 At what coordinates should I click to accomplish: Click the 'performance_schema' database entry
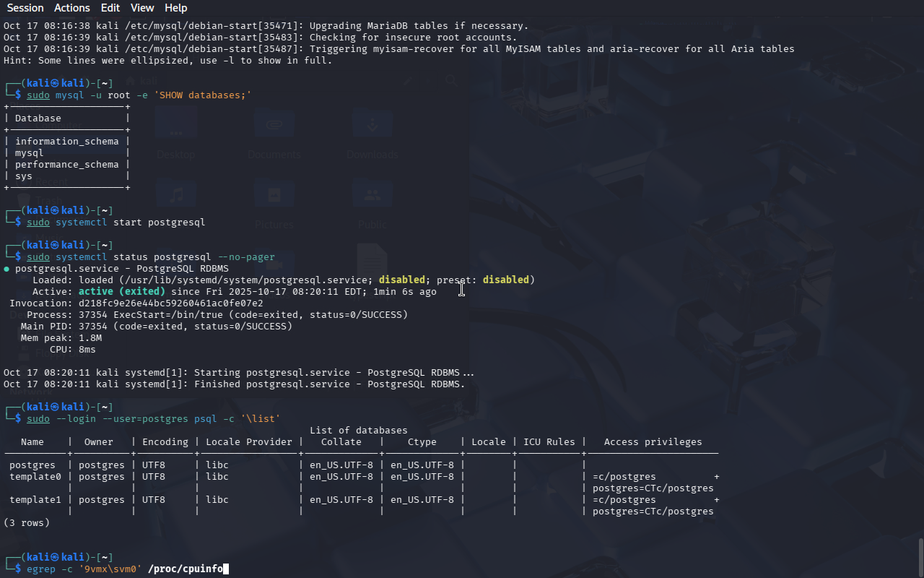(x=66, y=165)
